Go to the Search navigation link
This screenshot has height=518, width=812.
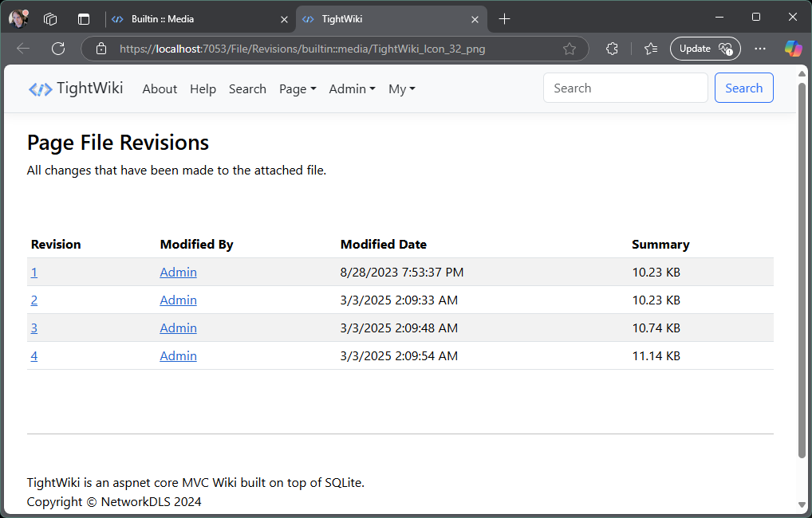pyautogui.click(x=247, y=89)
